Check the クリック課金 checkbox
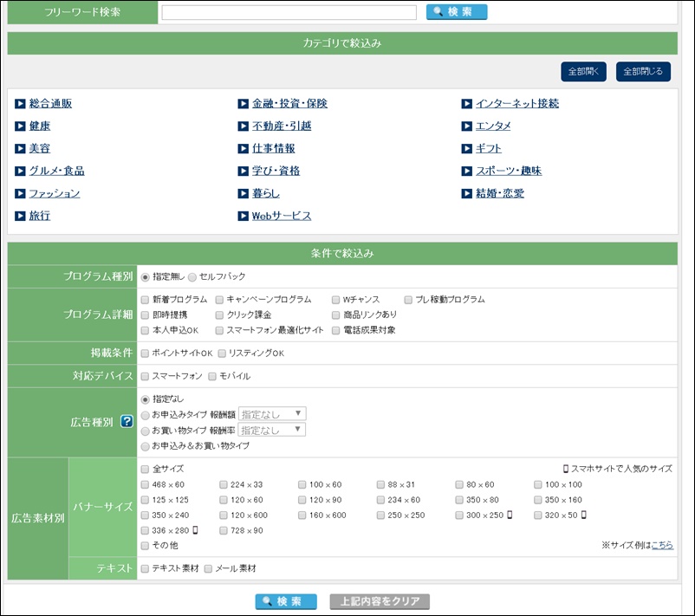The height and width of the screenshot is (616, 695). point(219,315)
